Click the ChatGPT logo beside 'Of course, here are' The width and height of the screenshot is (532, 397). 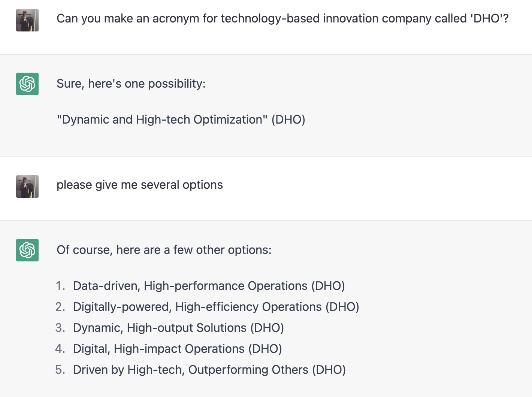[x=27, y=250]
